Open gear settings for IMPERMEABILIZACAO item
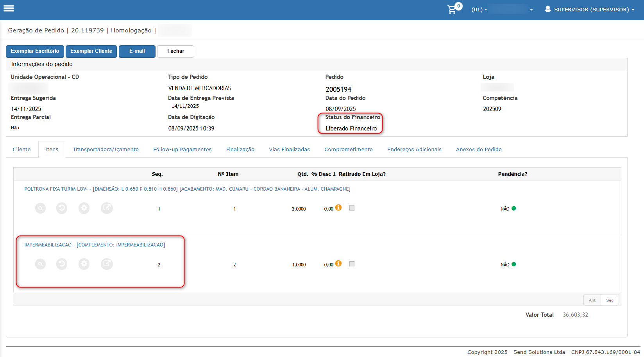Image resolution: width=644 pixels, height=357 pixels. 84,264
